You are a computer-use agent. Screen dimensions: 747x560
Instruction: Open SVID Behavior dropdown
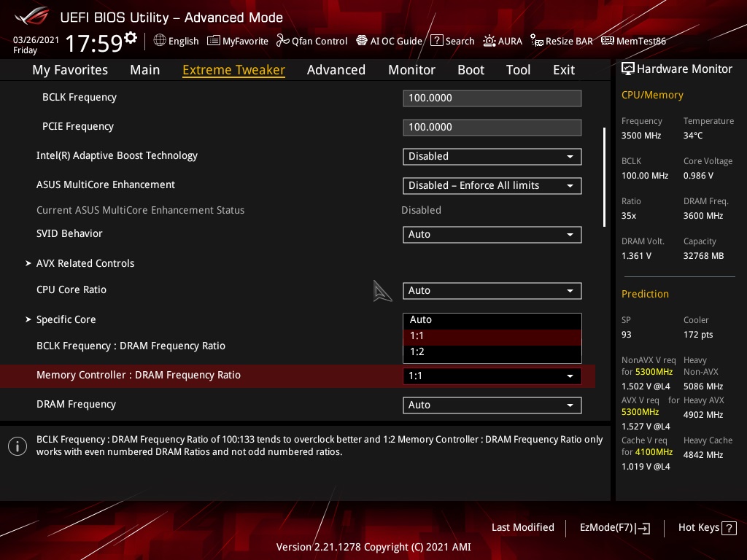pos(492,234)
